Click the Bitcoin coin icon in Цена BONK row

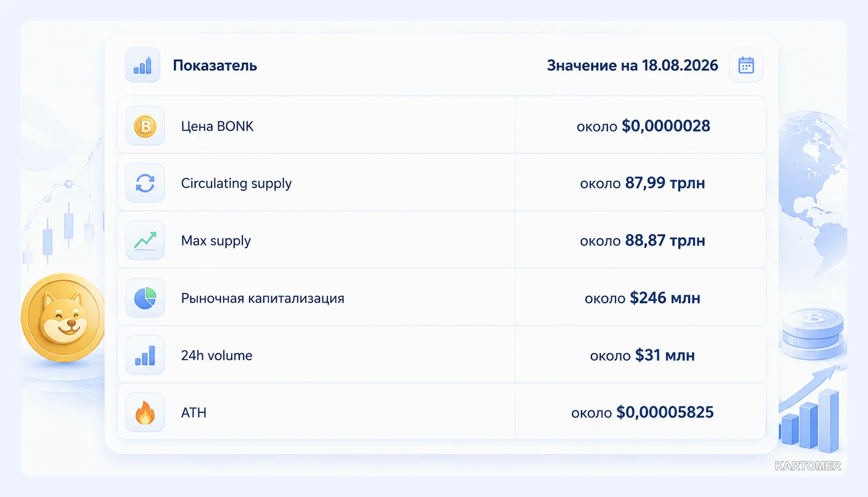click(145, 126)
